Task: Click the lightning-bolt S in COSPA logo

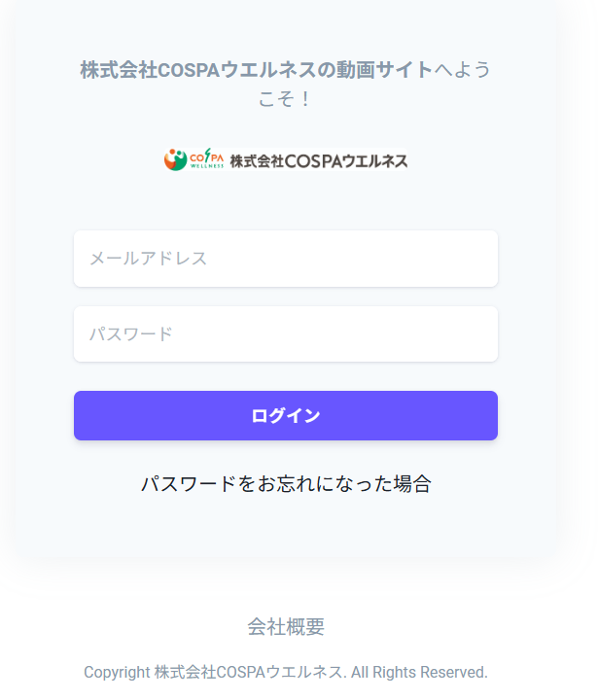Action: click(207, 156)
